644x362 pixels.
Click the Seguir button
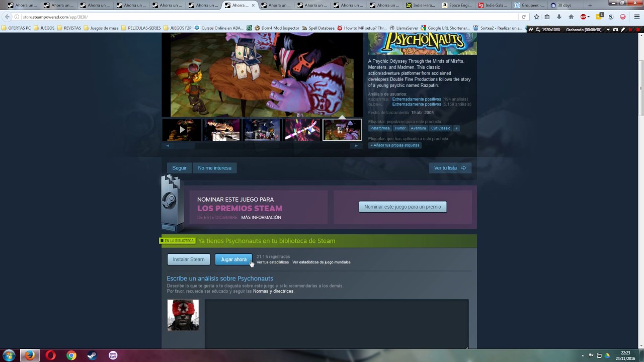(x=179, y=168)
